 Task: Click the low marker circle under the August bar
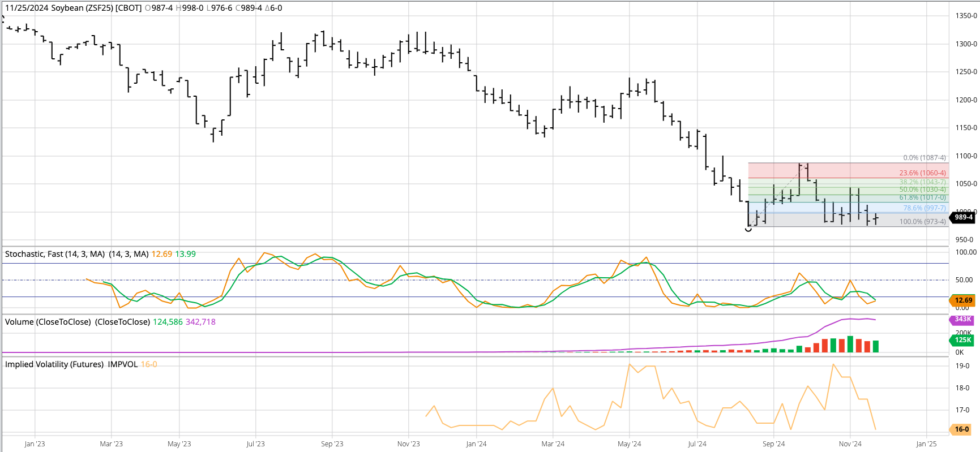[x=748, y=229]
